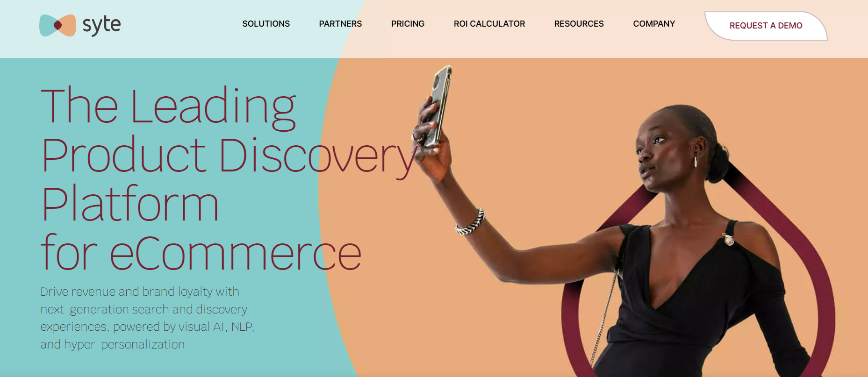Click the Syte butterfly logo icon
This screenshot has height=377, width=868.
point(57,25)
